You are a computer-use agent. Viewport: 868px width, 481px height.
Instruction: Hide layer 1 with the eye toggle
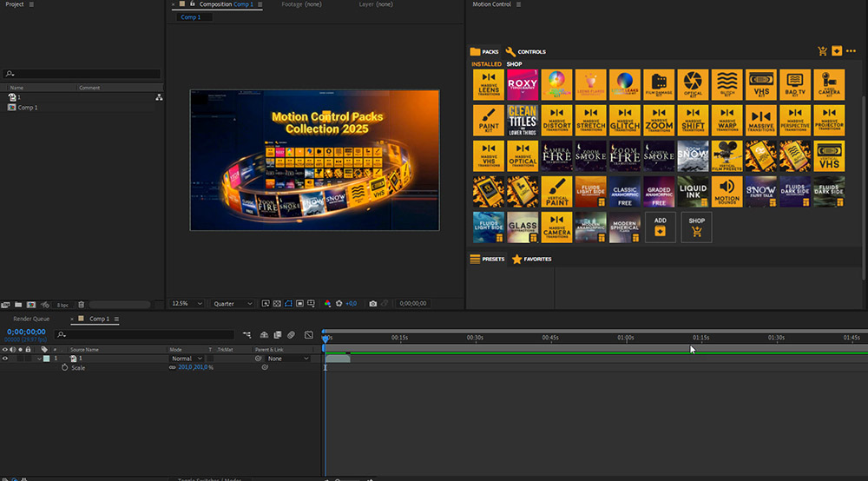click(x=5, y=359)
